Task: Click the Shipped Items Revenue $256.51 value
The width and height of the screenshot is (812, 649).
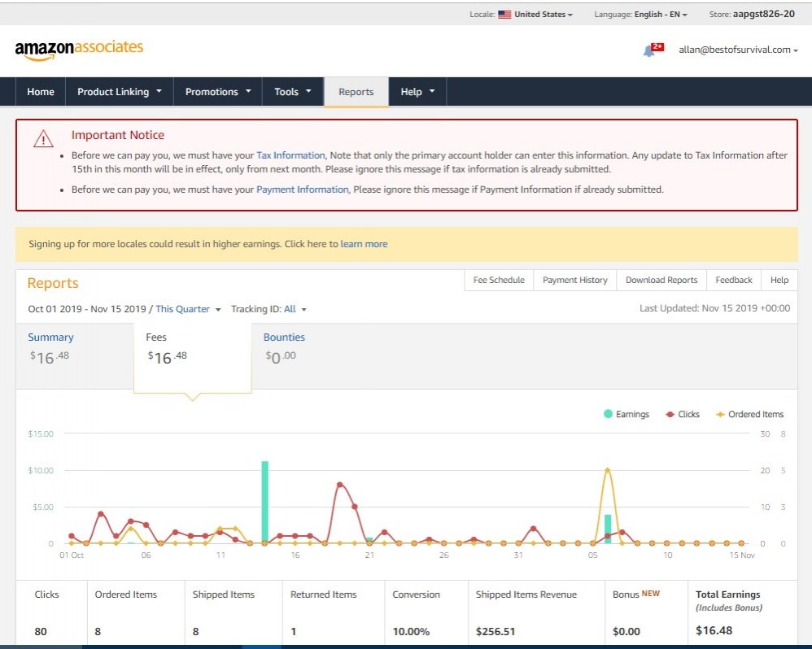Action: (x=495, y=631)
